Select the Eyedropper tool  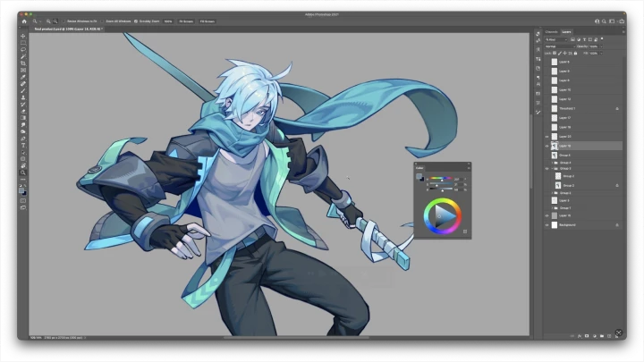tap(23, 77)
